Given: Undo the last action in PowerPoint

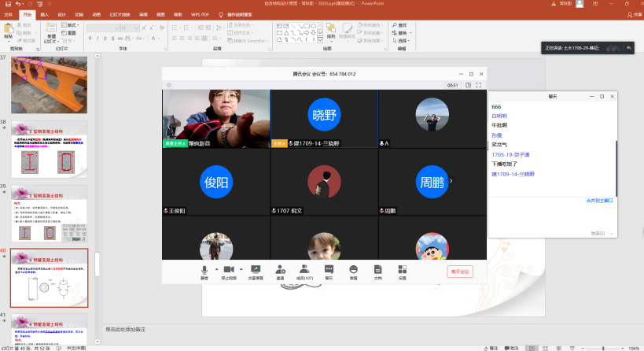Looking at the screenshot, I should 17,4.
